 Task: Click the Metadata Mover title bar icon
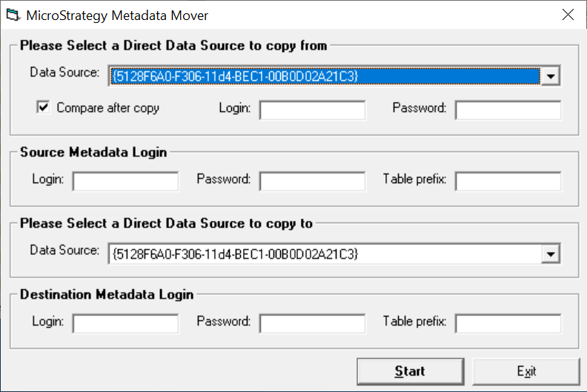click(13, 16)
